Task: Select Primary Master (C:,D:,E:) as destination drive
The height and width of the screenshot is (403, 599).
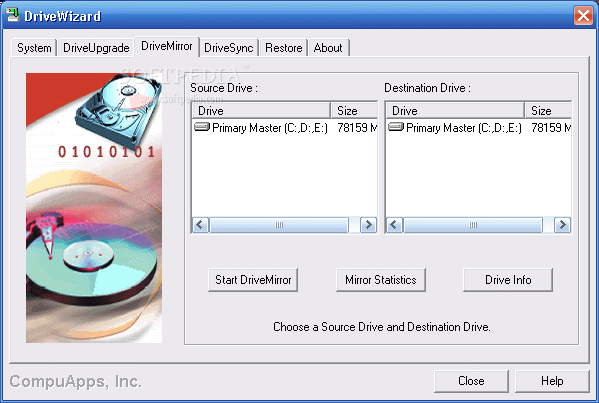Action: click(x=464, y=128)
